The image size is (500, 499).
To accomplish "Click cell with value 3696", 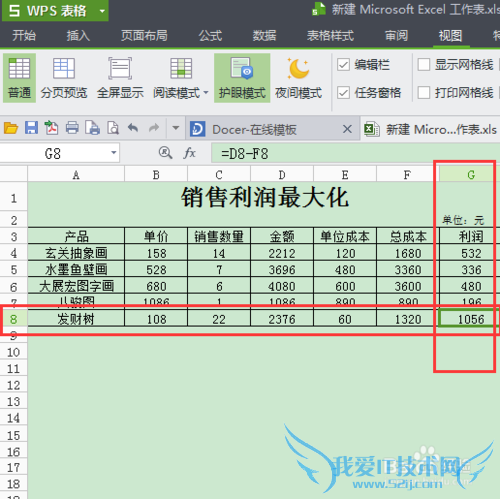I will [282, 269].
